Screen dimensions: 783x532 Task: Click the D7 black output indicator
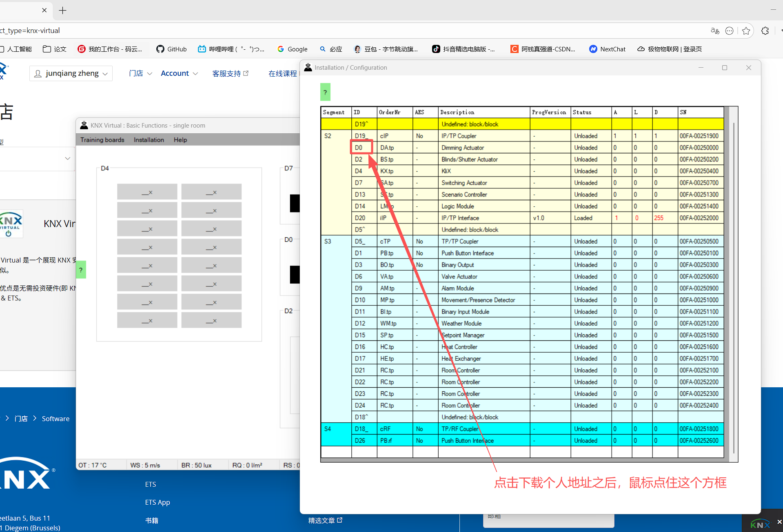[x=295, y=203]
